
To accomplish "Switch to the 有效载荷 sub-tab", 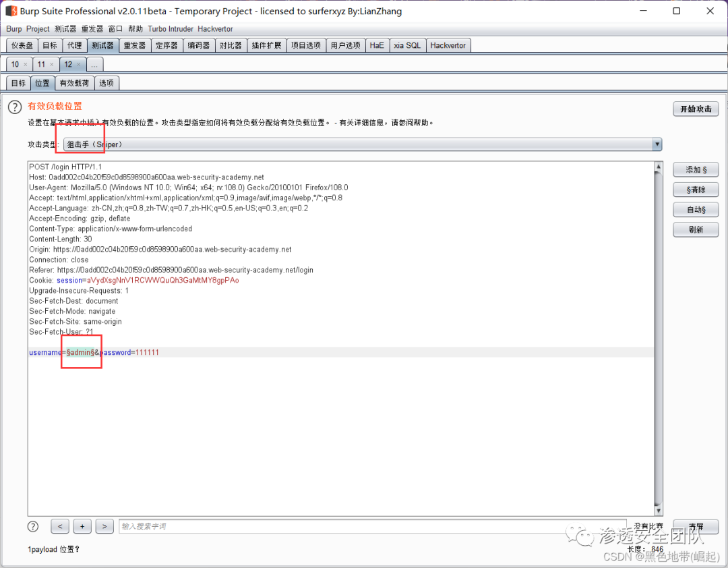I will click(x=74, y=83).
